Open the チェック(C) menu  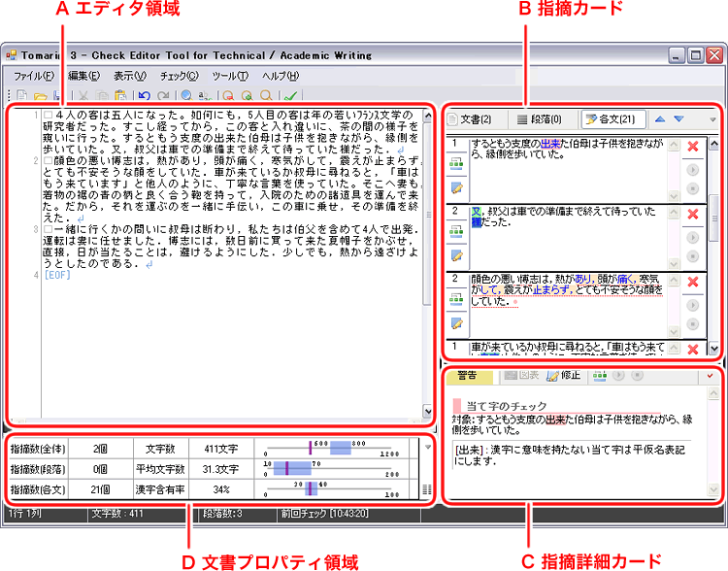[x=180, y=76]
